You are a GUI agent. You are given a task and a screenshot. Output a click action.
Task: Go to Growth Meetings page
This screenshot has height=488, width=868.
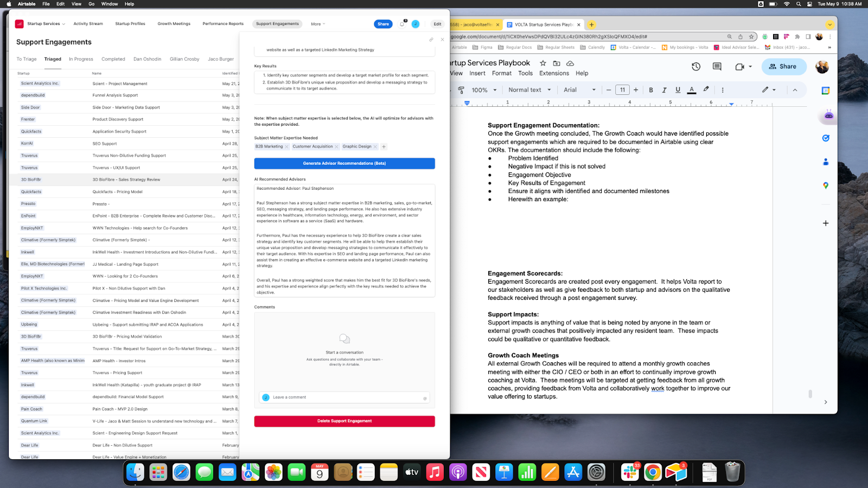pos(174,24)
